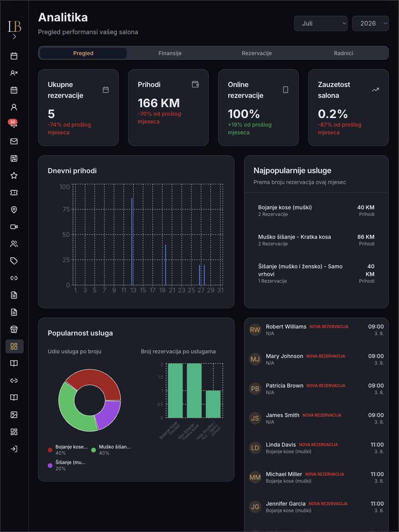Open Linda Davis reservation entry

[316, 448]
